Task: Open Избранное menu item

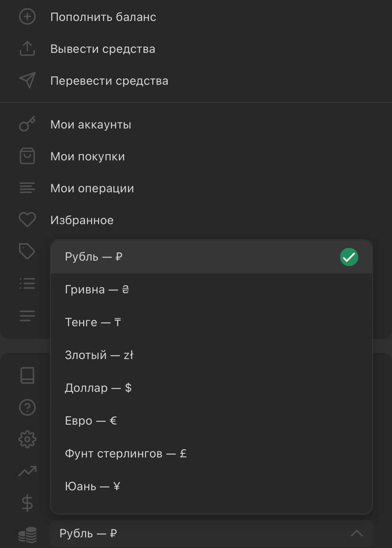Action: 82,220
